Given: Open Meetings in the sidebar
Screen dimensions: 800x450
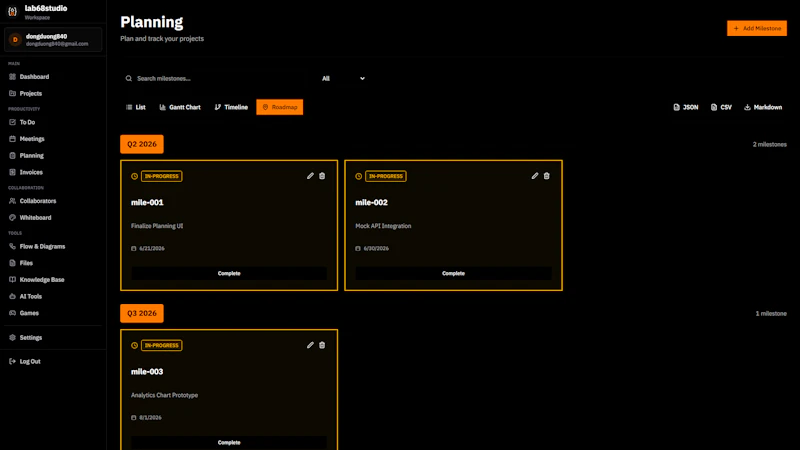Looking at the screenshot, I should (x=53, y=139).
